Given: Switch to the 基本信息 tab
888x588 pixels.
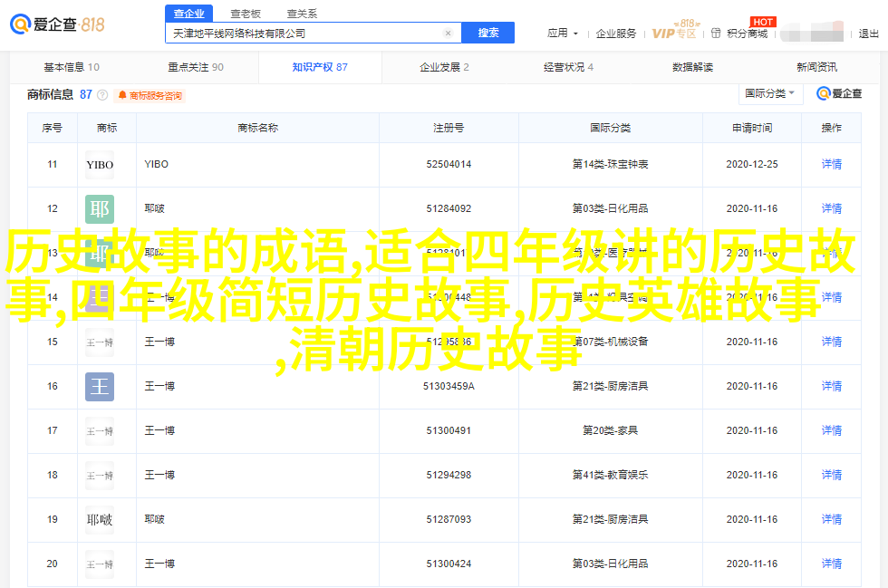Looking at the screenshot, I should (x=72, y=67).
